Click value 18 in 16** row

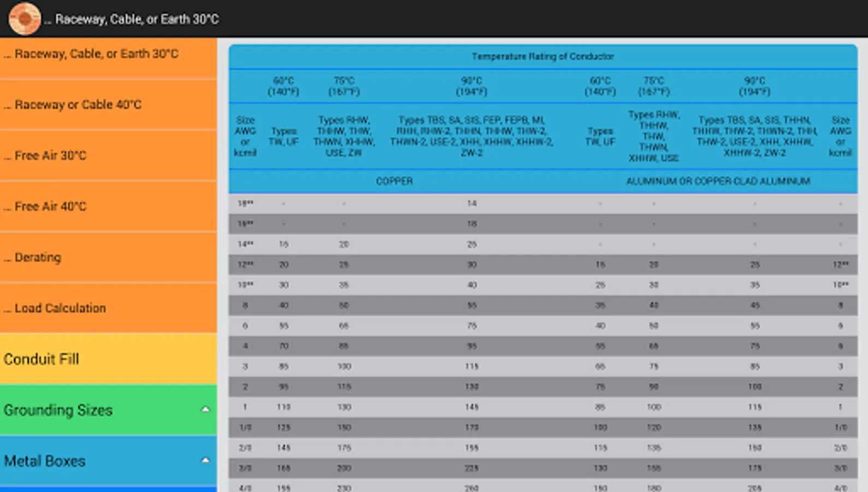(x=472, y=224)
